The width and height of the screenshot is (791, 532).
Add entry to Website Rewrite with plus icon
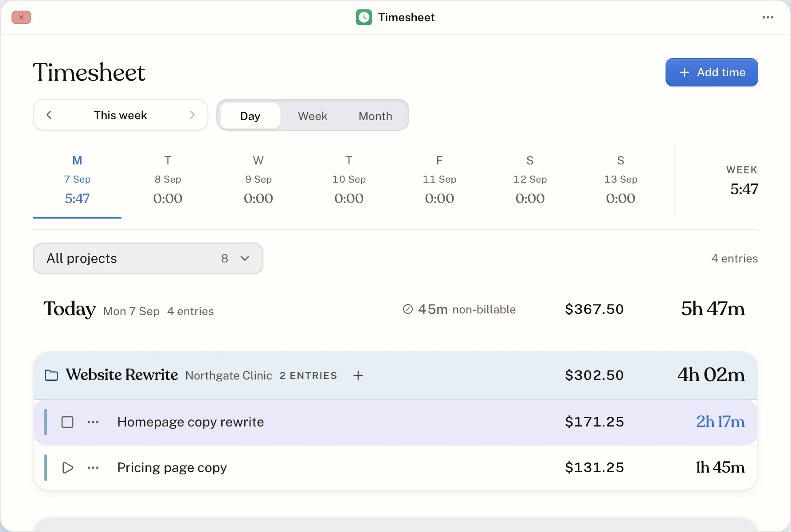(x=358, y=376)
